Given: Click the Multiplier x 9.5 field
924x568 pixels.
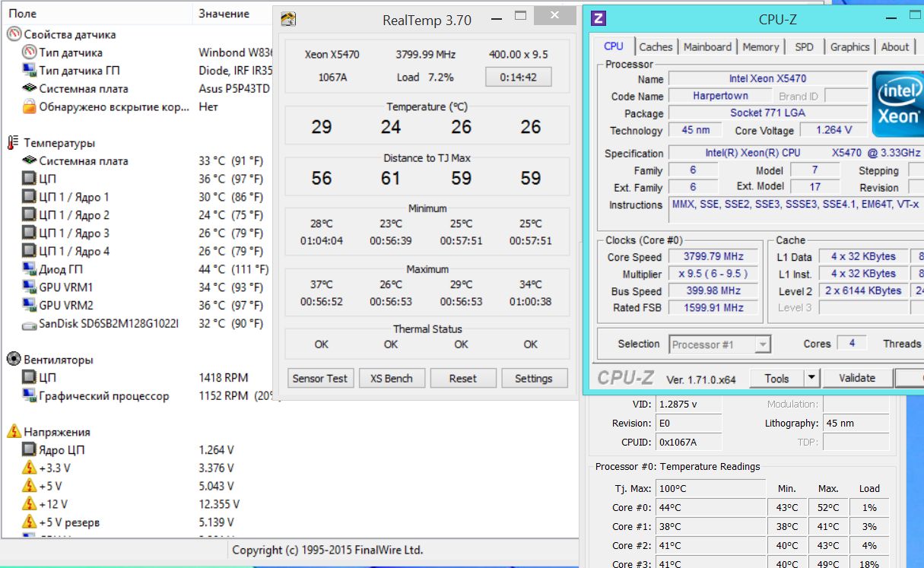Looking at the screenshot, I should pyautogui.click(x=713, y=274).
